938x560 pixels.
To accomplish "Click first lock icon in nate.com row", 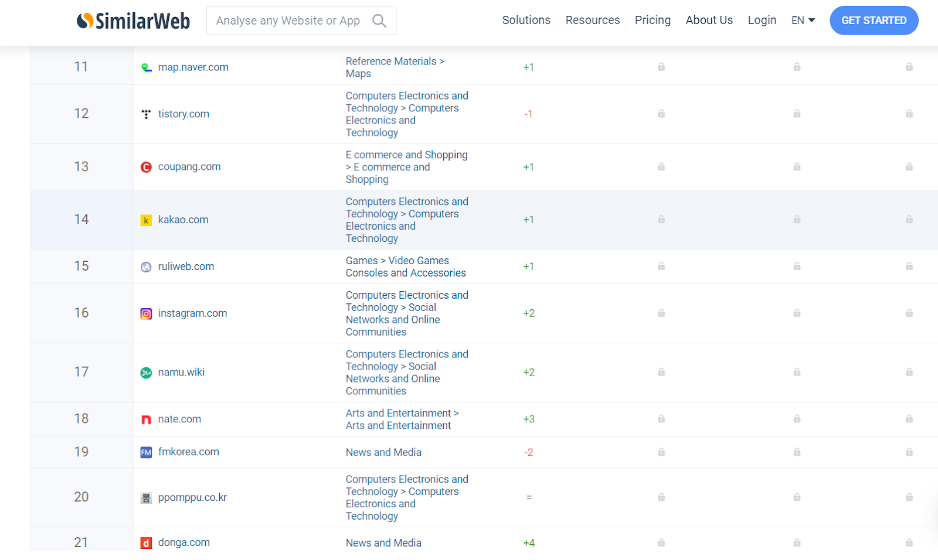I will point(661,419).
